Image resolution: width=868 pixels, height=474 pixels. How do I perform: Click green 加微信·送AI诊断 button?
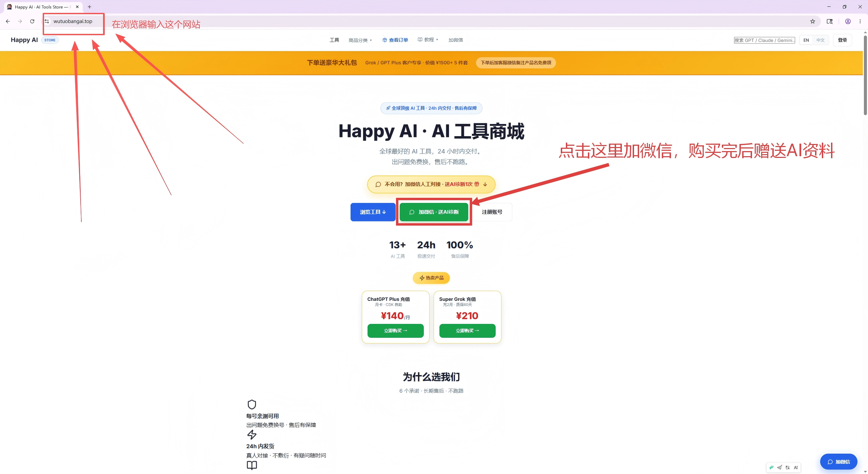434,212
